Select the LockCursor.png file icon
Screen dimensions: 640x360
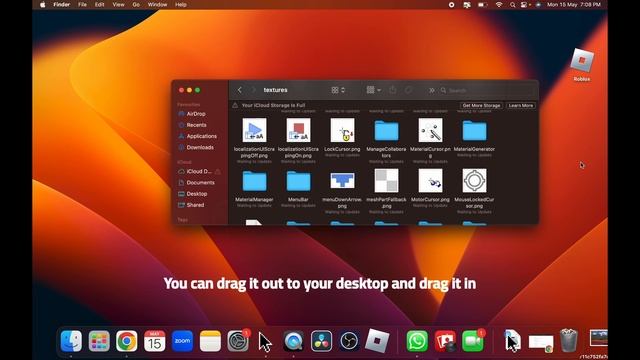coord(342,130)
